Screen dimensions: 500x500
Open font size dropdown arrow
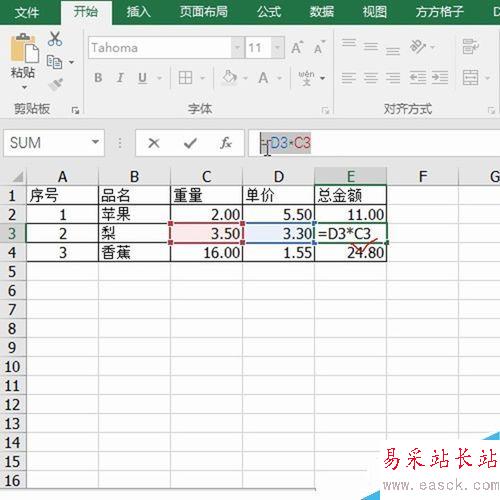(277, 48)
